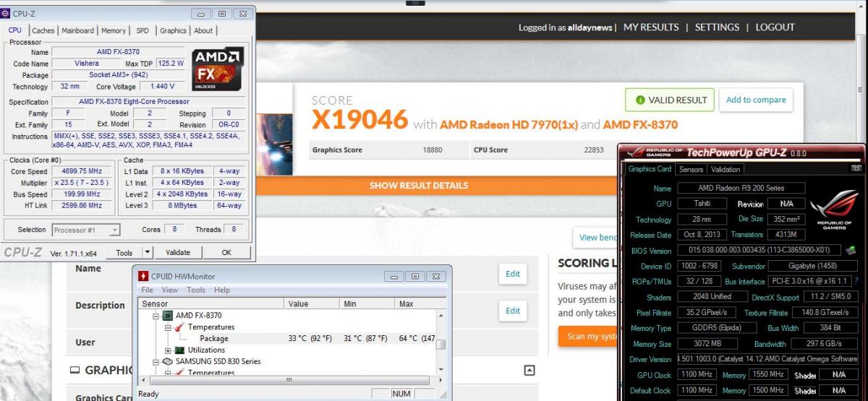Image resolution: width=868 pixels, height=401 pixels.
Task: Click OK in the CPU-Z window
Action: [x=226, y=253]
